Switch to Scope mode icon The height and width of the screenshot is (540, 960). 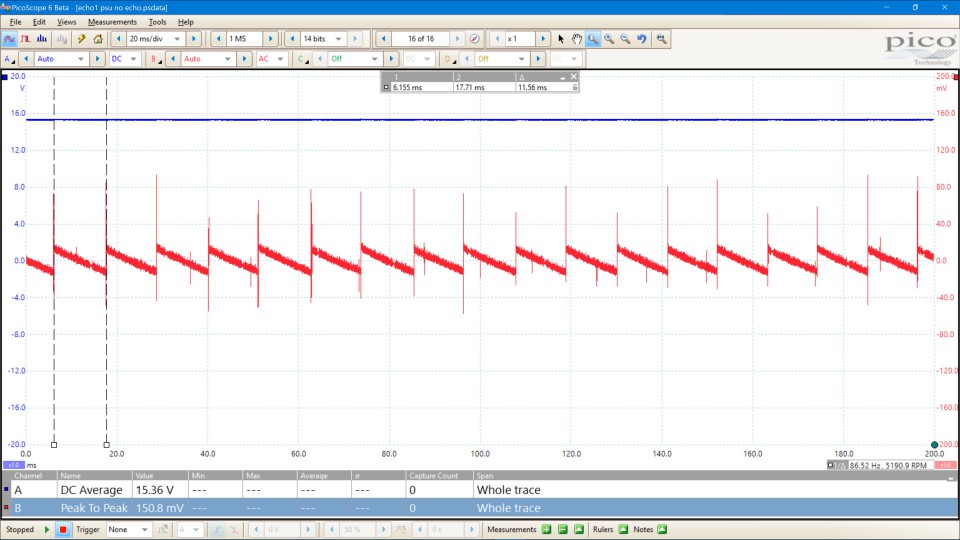point(10,39)
